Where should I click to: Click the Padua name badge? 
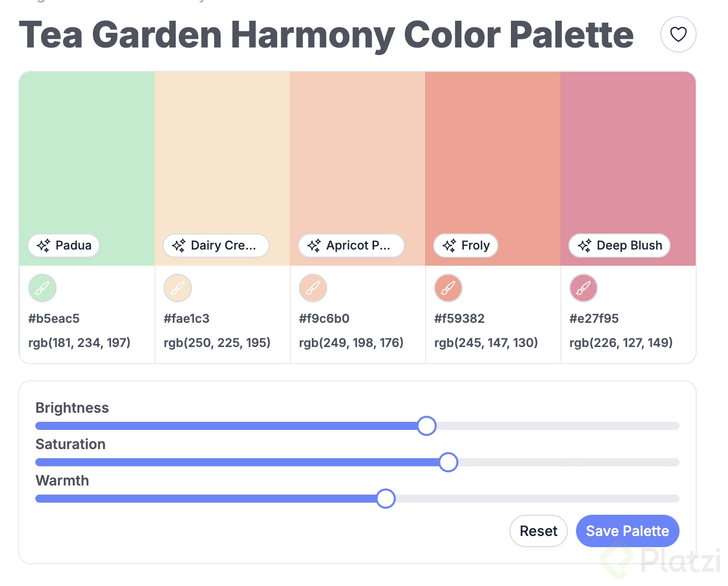64,246
